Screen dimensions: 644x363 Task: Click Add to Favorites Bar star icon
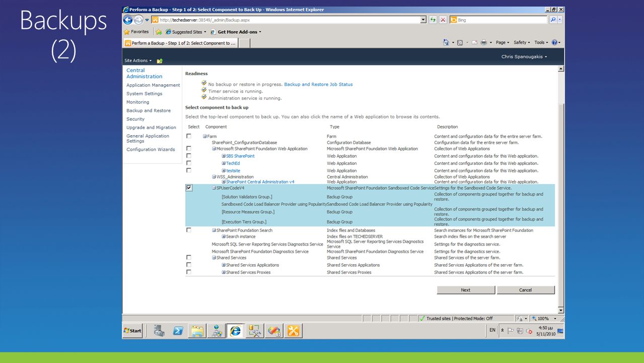[x=159, y=32]
